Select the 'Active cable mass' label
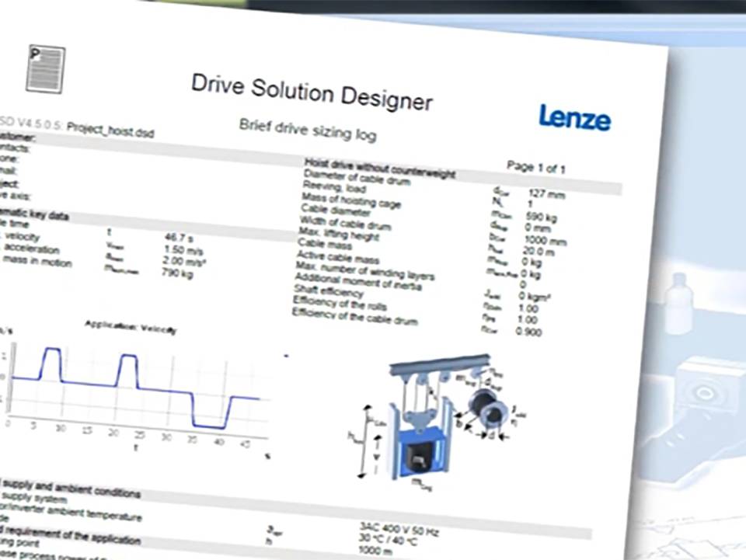 pos(338,257)
